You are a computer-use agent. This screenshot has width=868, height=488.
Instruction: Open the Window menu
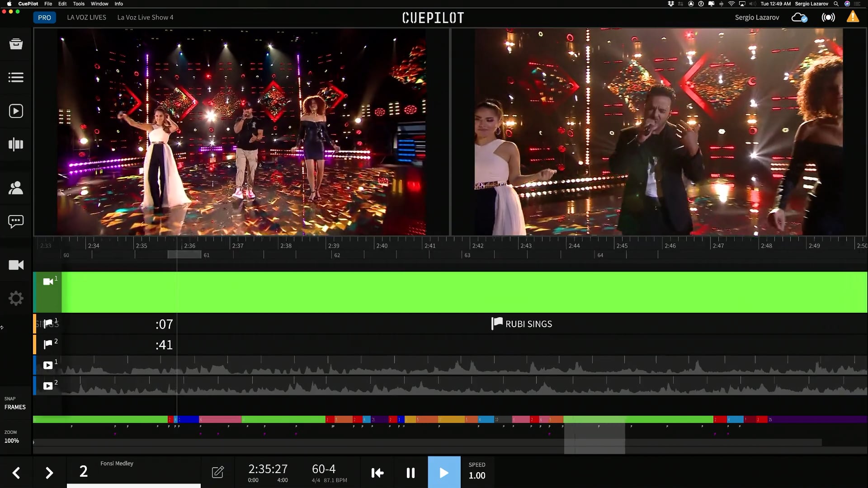pos(99,4)
